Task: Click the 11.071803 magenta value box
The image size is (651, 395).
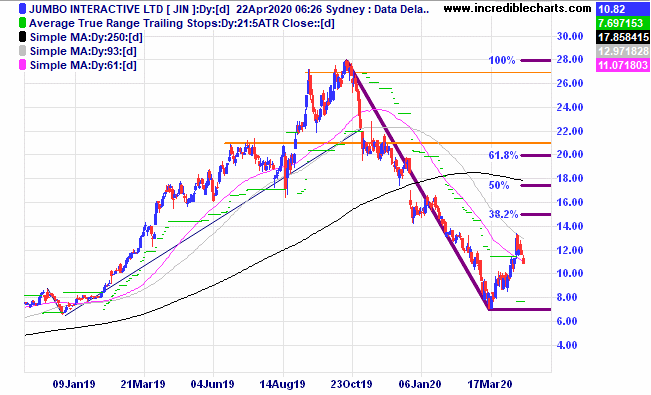Action: coord(623,65)
